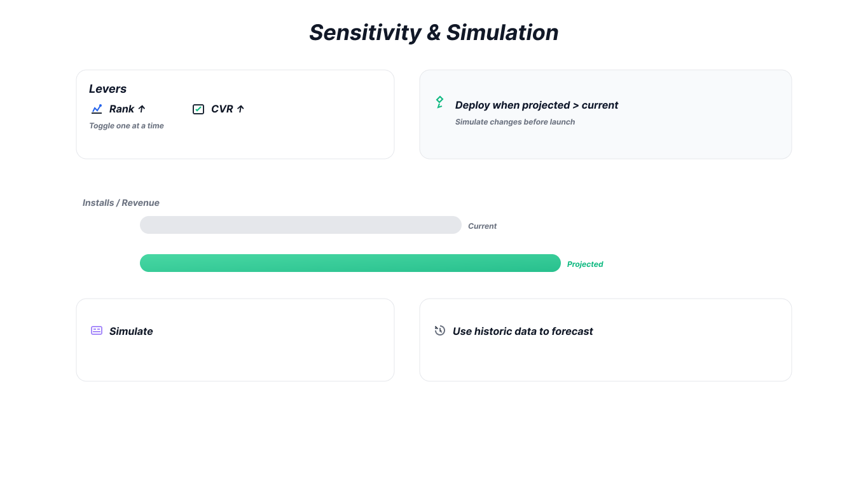Image resolution: width=868 pixels, height=488 pixels.
Task: Click the purple Simulate icon
Action: point(97,330)
